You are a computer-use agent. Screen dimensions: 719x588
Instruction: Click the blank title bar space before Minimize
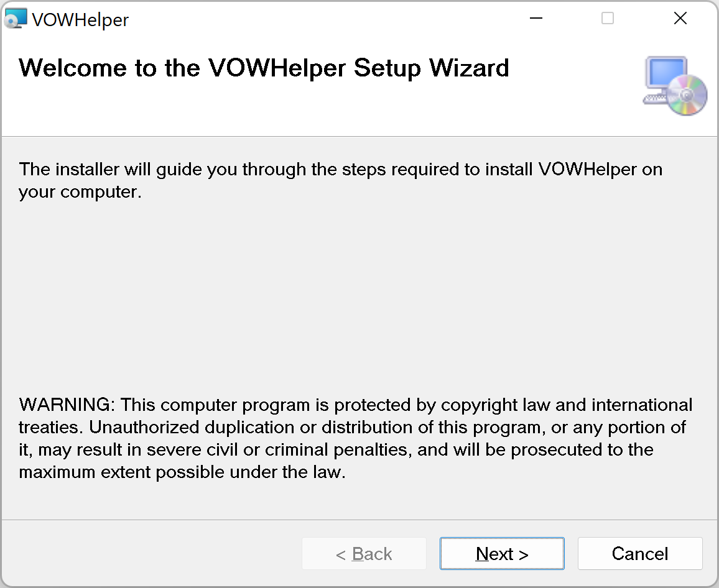click(323, 19)
